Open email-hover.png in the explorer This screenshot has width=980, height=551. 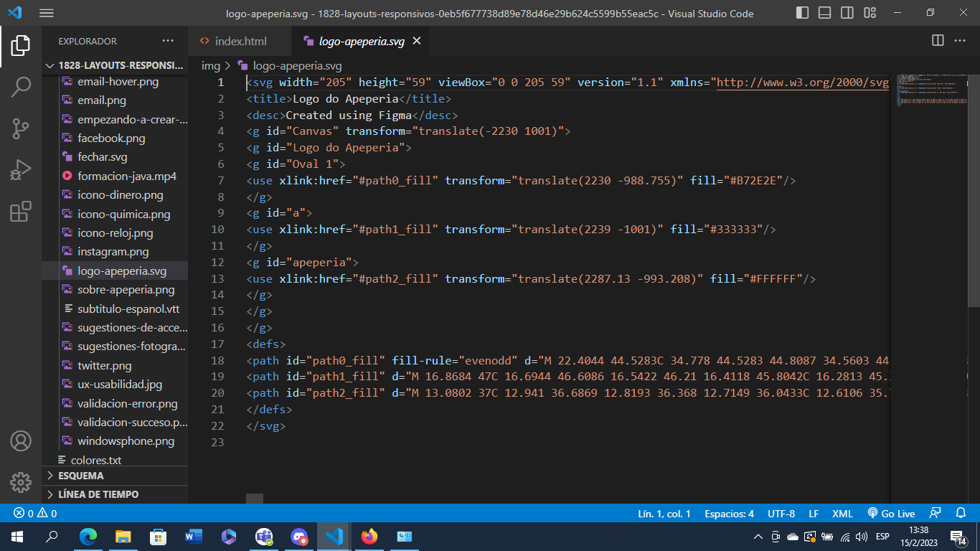[x=118, y=82]
